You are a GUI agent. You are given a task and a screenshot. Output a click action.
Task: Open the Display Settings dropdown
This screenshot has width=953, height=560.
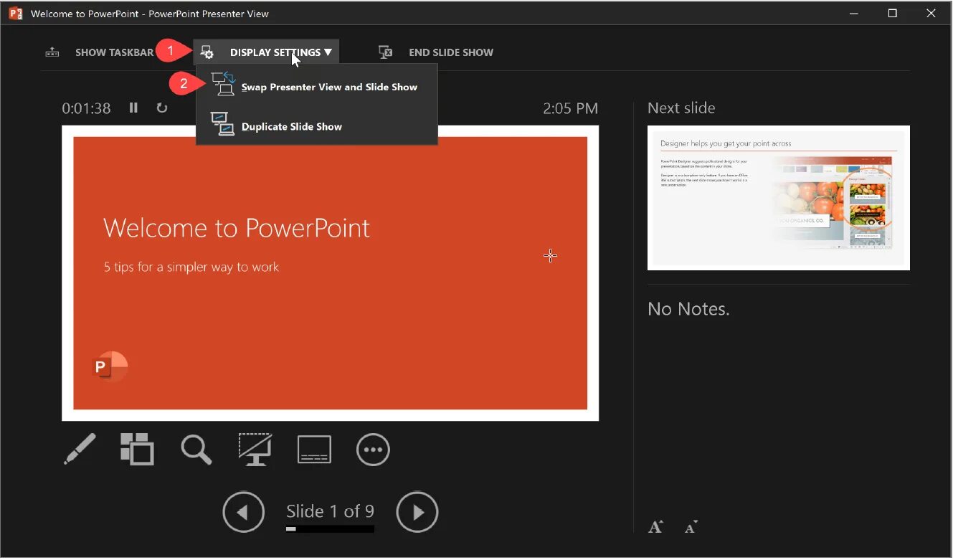click(266, 52)
